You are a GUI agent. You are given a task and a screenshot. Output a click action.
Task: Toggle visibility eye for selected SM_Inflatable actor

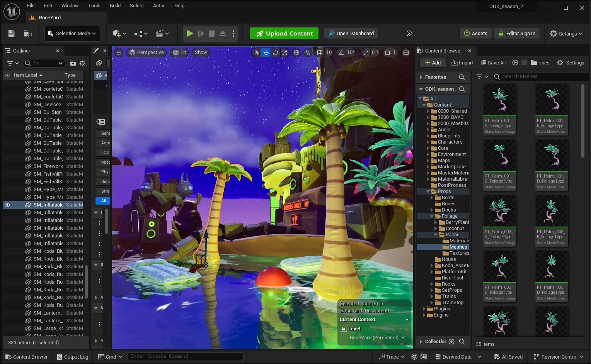pos(7,205)
